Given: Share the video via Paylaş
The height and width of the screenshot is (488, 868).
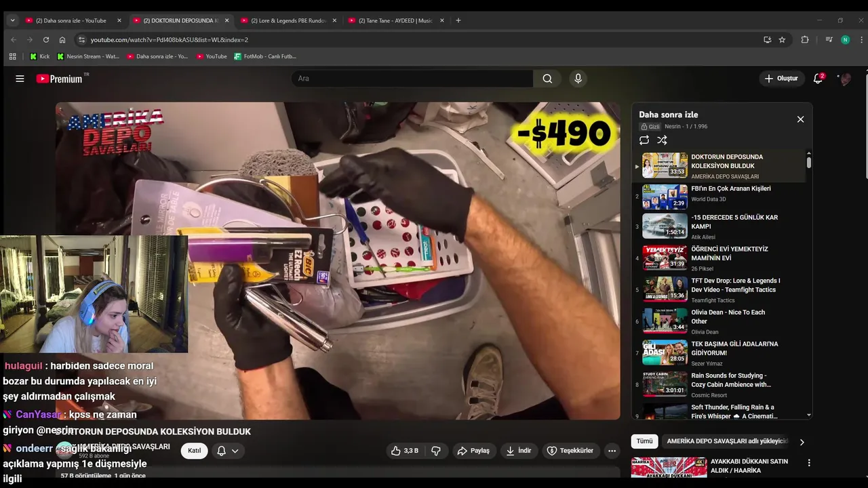Looking at the screenshot, I should (473, 451).
